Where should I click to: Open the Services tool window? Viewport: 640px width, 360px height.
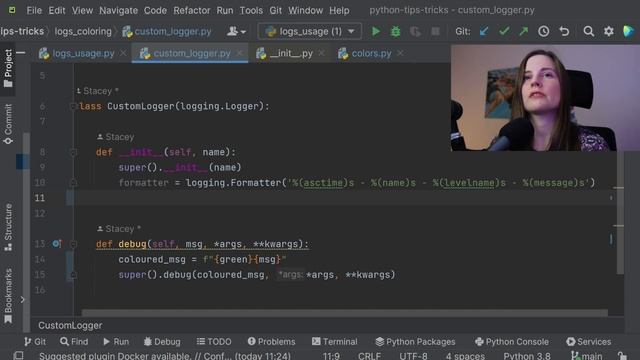coord(589,342)
